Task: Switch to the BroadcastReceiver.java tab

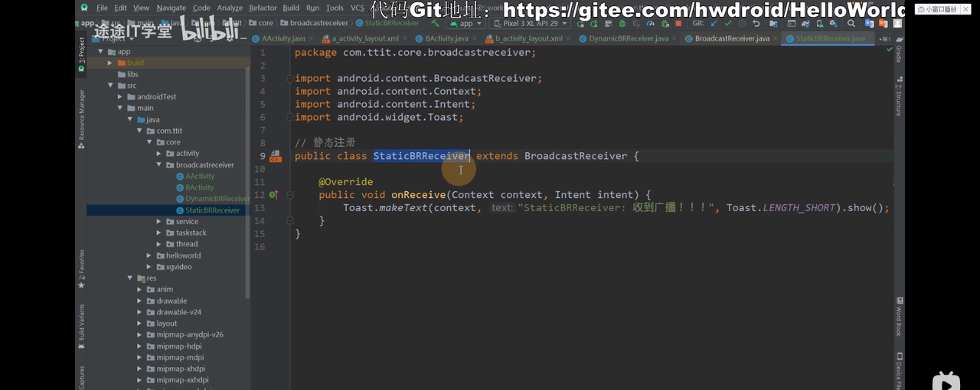Action: pos(732,38)
